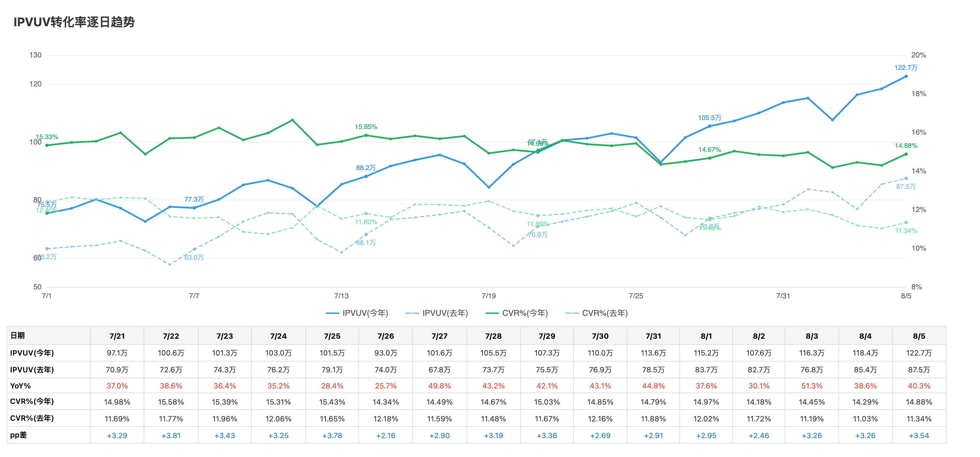Screen dimensions: 980x457
Task: Toggle the IPVUV(今年) legend series
Action: [x=357, y=313]
